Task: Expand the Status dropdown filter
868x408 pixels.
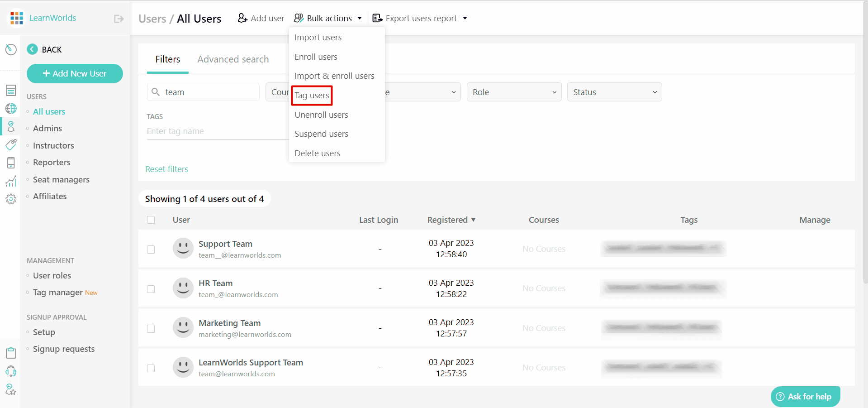Action: (614, 92)
